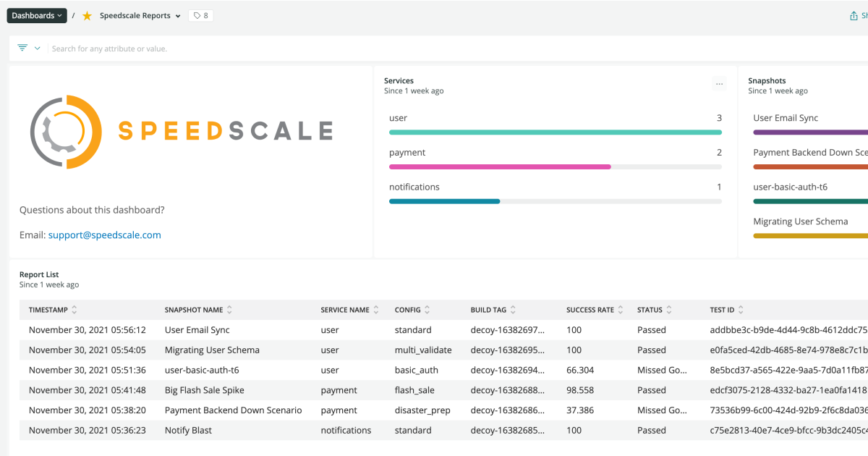Open the tags badge showing 8
Viewport: 868px width, 456px height.
pos(200,15)
